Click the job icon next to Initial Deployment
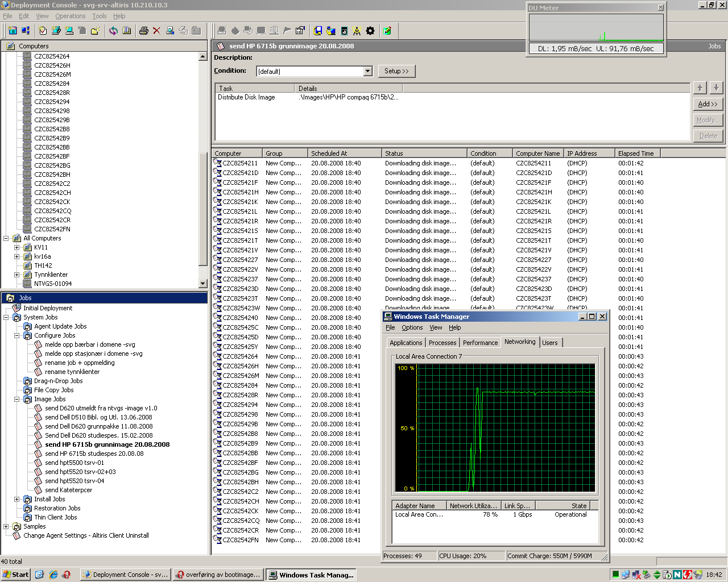This screenshot has width=728, height=582. [16, 308]
